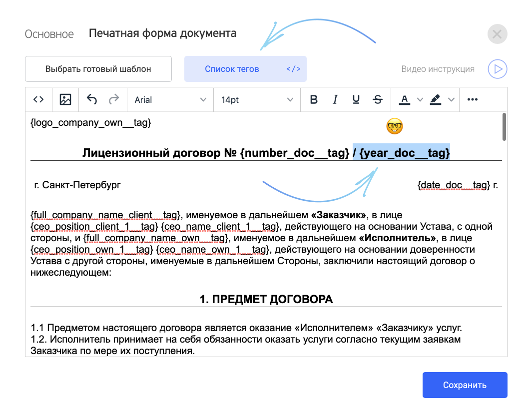Click the nerd face emoji in the editor

coord(395,126)
